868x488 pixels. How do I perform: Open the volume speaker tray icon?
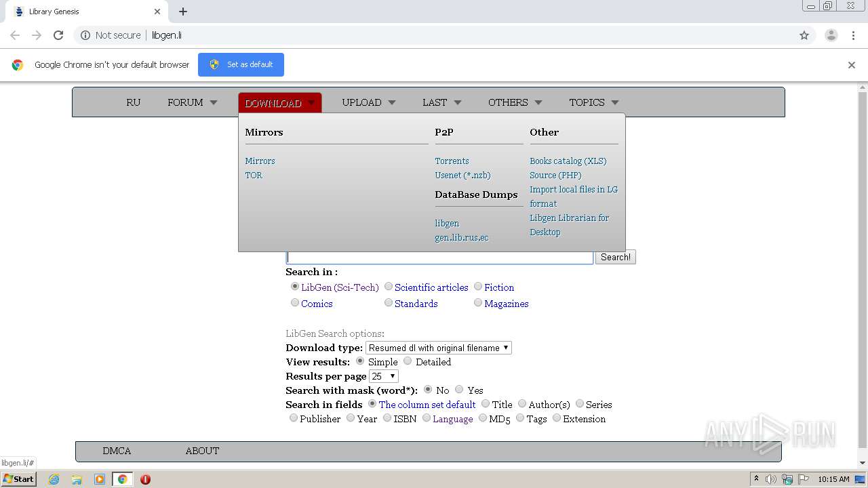click(771, 479)
